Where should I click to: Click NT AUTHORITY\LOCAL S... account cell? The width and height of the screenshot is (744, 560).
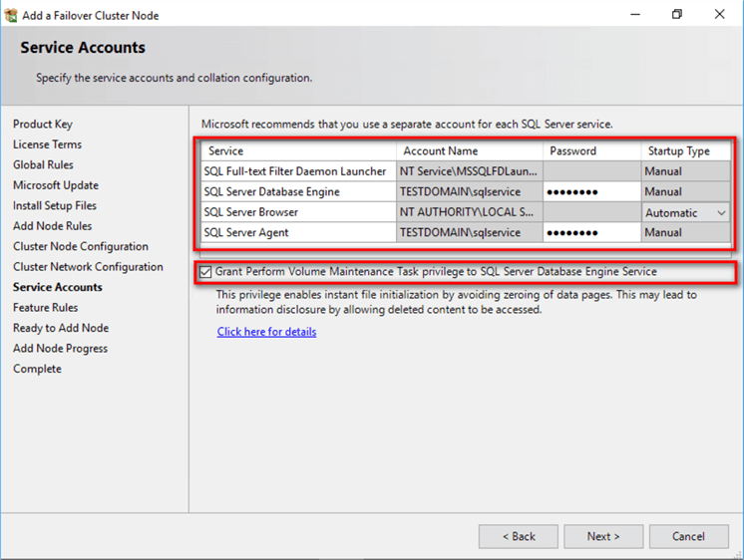(470, 212)
